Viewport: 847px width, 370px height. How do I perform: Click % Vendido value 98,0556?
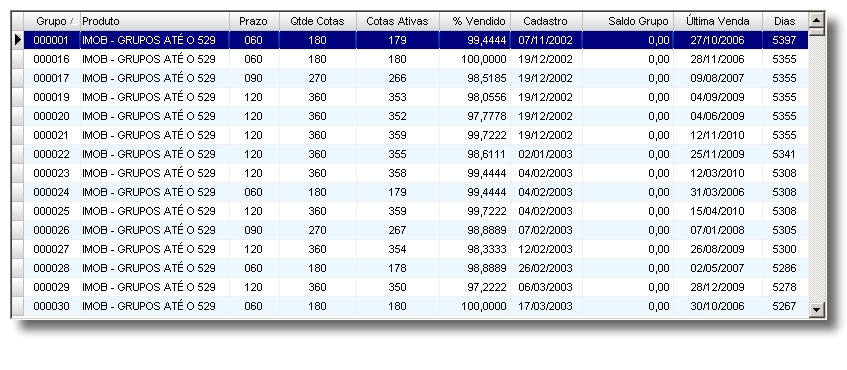487,97
